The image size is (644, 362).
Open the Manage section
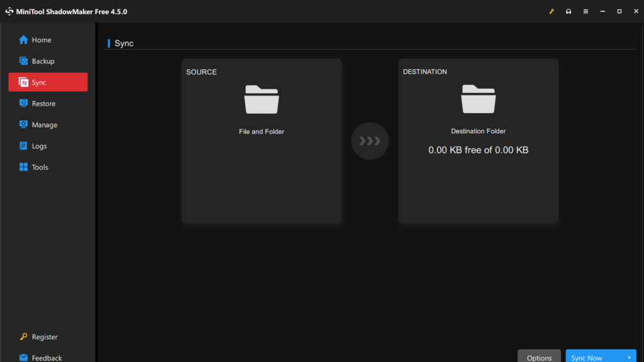coord(44,125)
